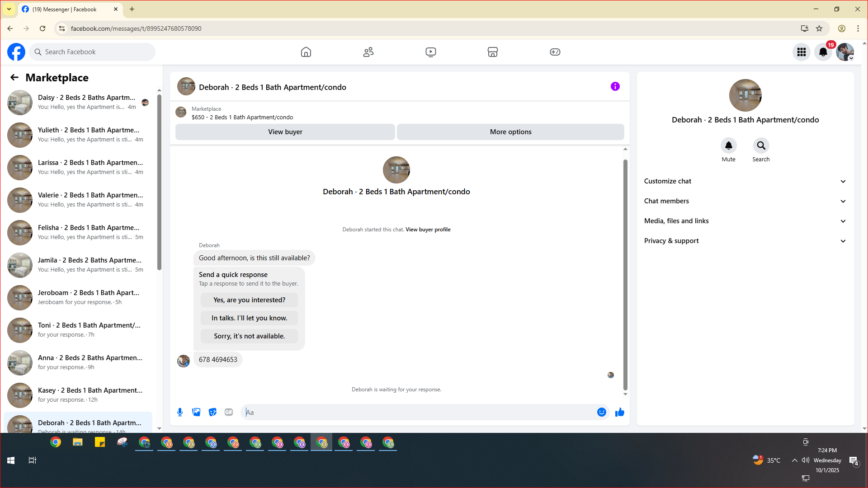Open the Kasey conversation
Screen dimensions: 868x488
point(78,395)
